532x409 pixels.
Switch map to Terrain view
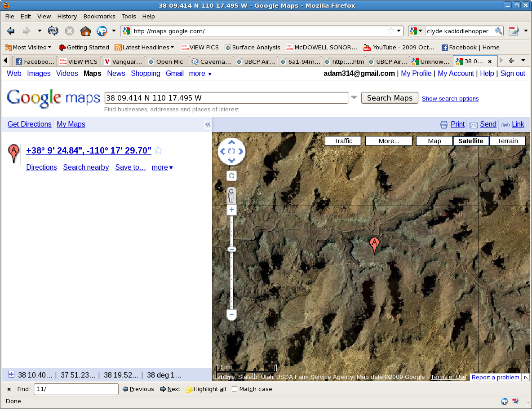point(507,141)
